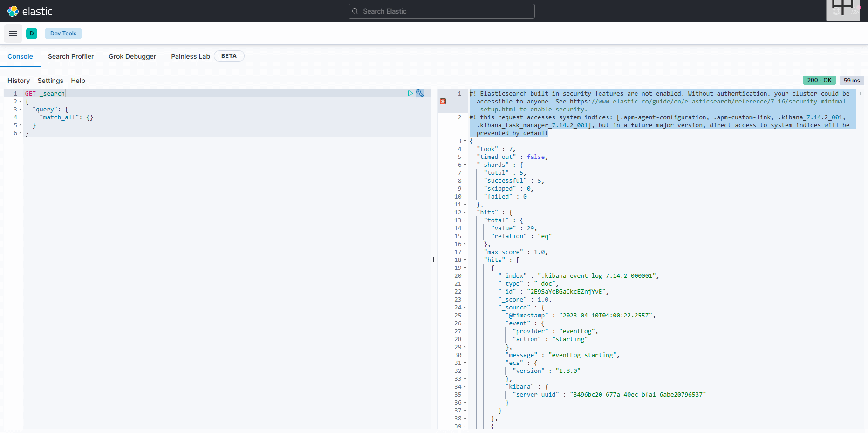Image resolution: width=868 pixels, height=433 pixels.
Task: Click the panel resize divider handle
Action: [x=434, y=260]
